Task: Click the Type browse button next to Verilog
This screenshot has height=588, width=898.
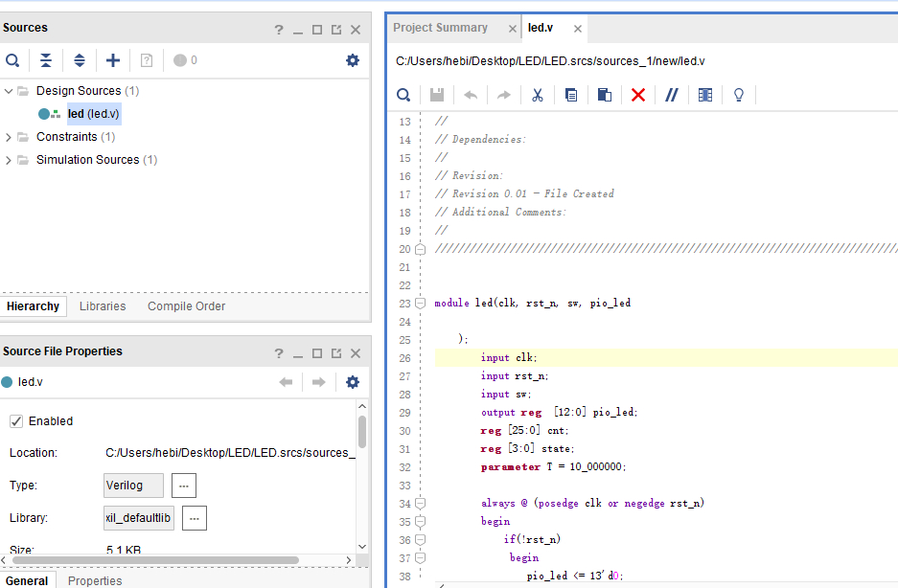Action: click(184, 486)
